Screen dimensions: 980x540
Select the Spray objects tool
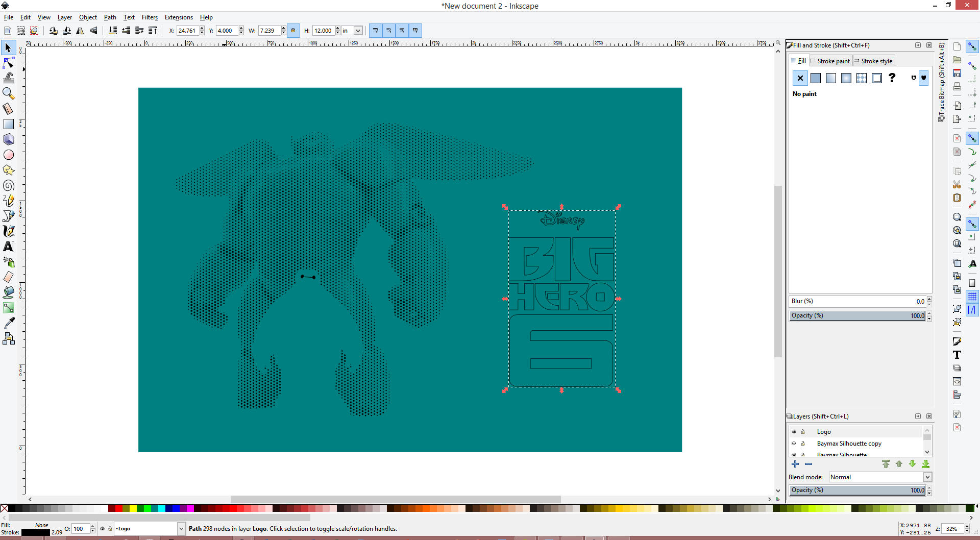[9, 262]
